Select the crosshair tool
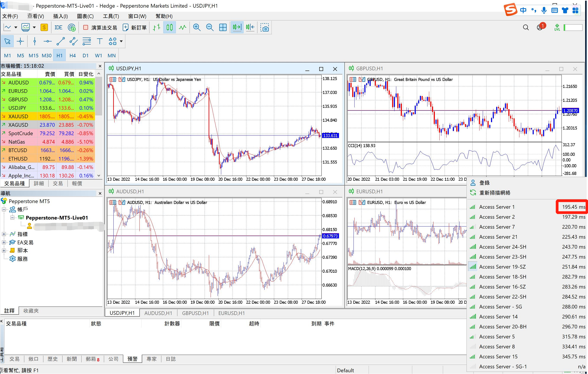Screen dimensions: 588x374 click(20, 41)
